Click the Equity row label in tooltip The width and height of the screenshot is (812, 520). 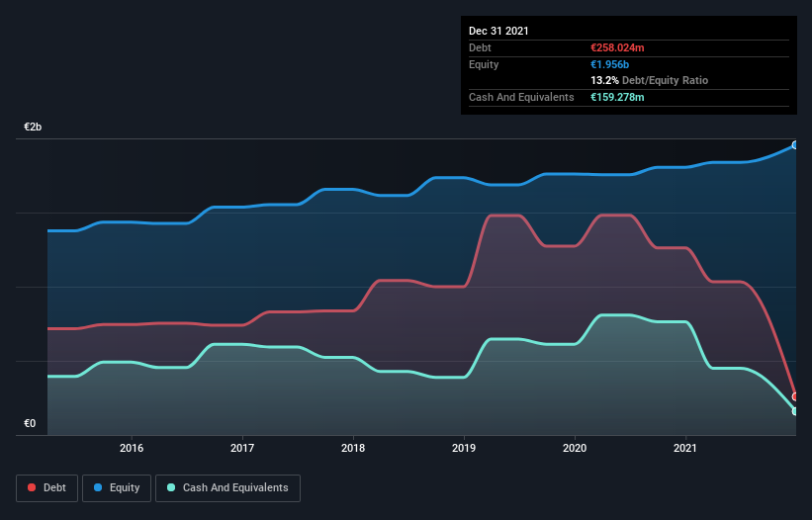pyautogui.click(x=484, y=64)
